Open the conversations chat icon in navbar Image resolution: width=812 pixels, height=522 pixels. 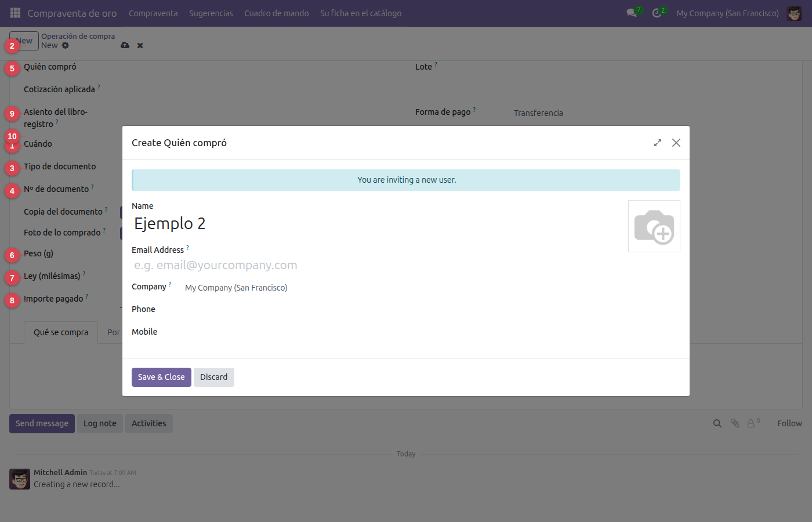click(x=632, y=13)
